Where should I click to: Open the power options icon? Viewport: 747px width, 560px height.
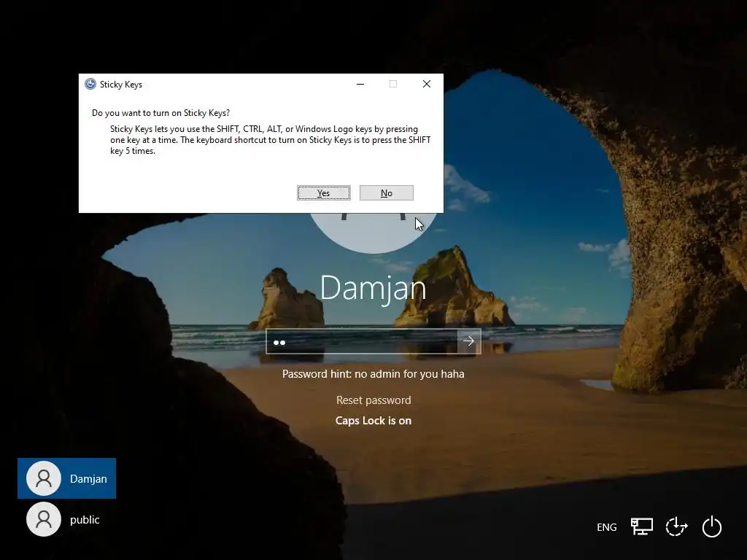pyautogui.click(x=712, y=526)
